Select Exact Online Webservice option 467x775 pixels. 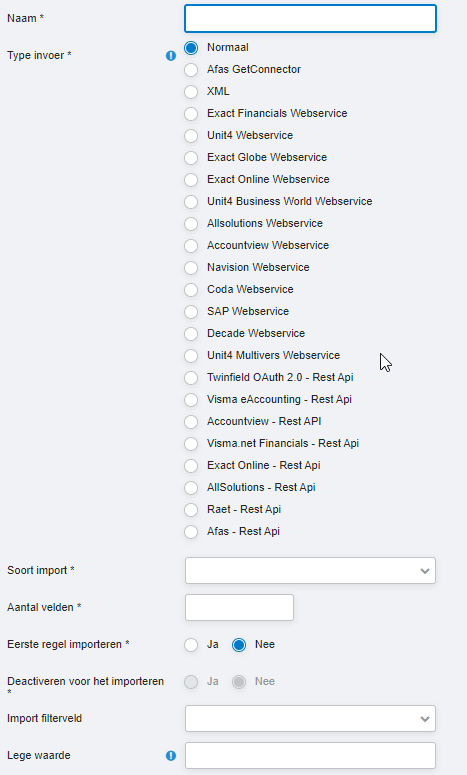tap(191, 179)
